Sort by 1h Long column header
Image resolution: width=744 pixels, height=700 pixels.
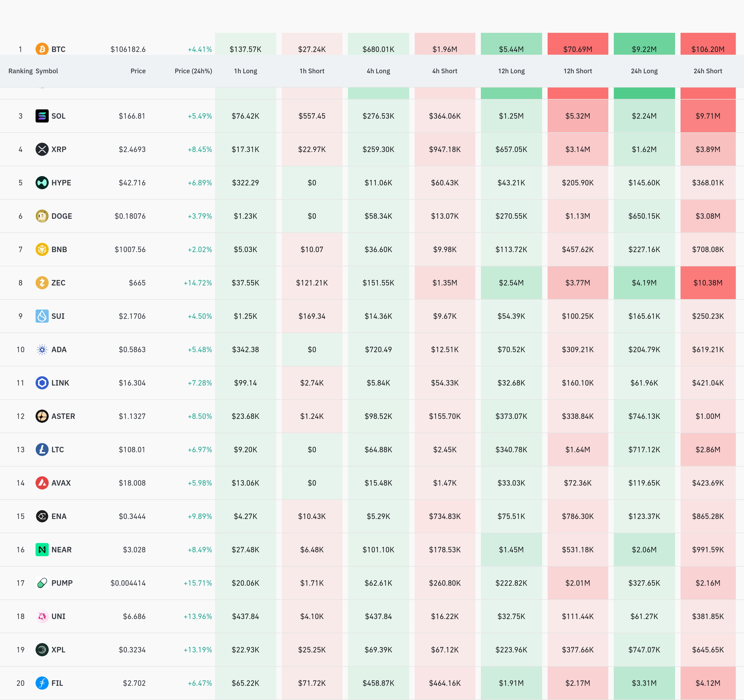pyautogui.click(x=246, y=71)
